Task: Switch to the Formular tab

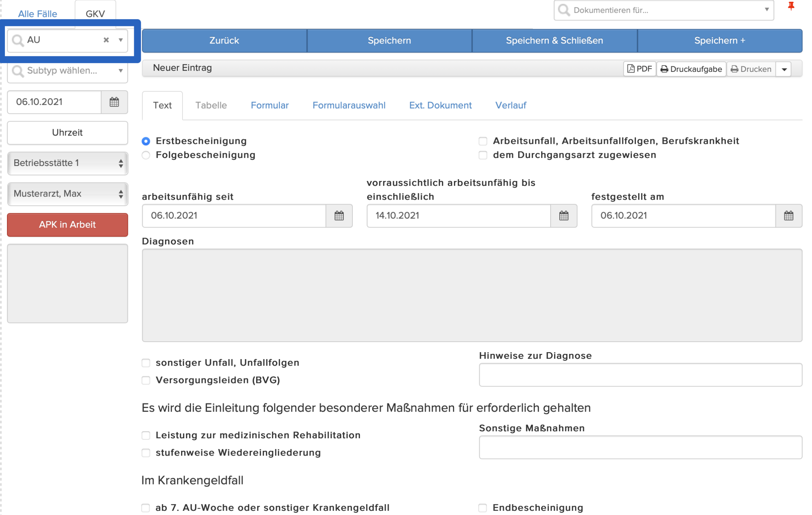Action: (270, 105)
